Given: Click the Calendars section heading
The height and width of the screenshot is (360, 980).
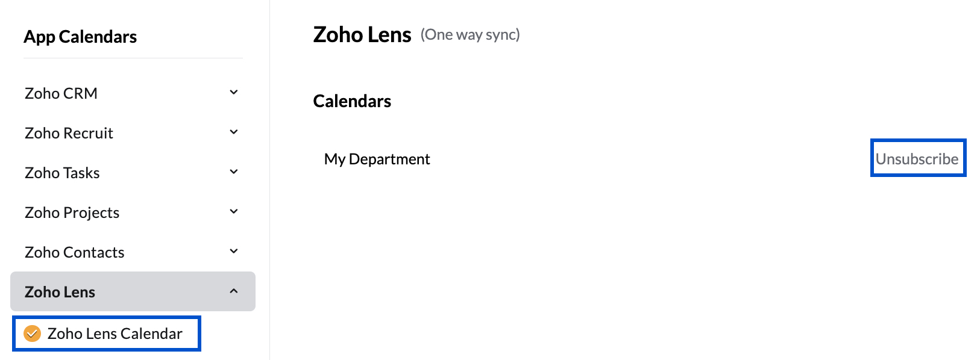Looking at the screenshot, I should [x=352, y=101].
